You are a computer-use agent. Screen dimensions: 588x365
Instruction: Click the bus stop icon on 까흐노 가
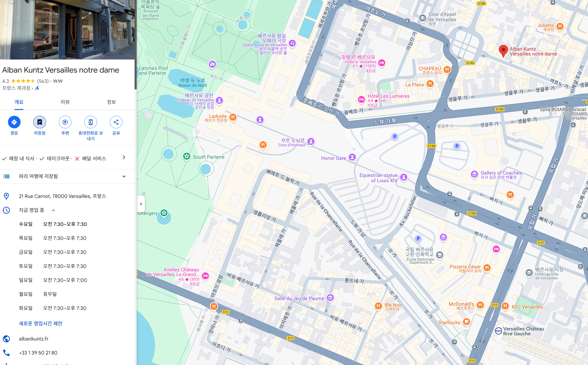point(407,21)
